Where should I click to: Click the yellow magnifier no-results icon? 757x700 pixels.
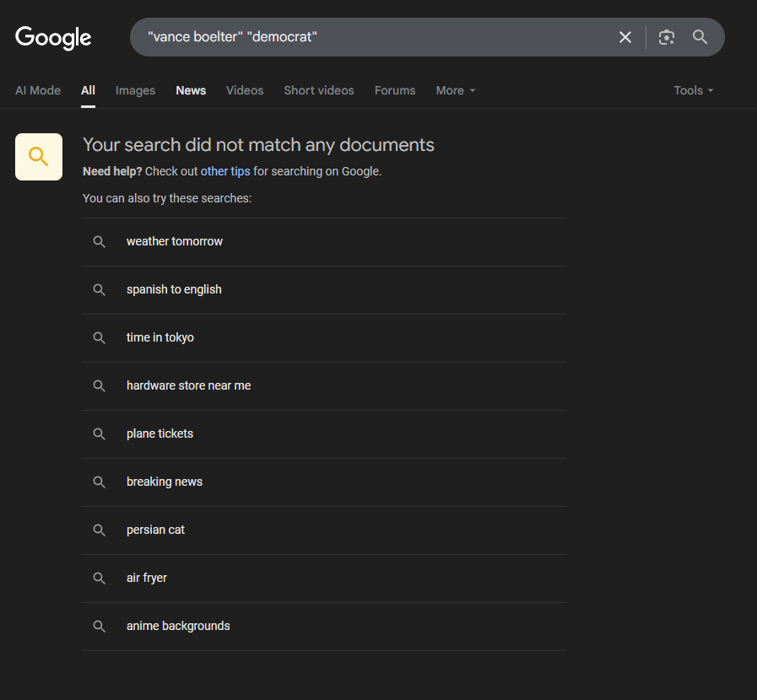pyautogui.click(x=39, y=157)
